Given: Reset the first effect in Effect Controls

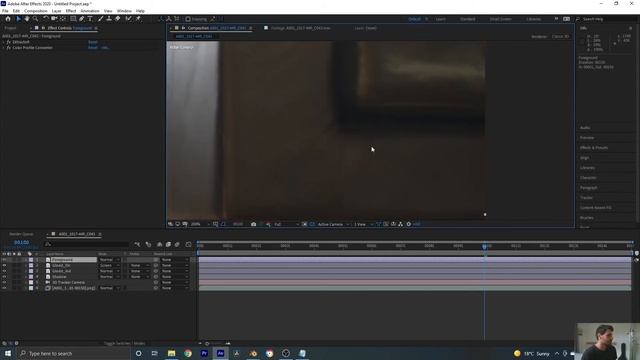Looking at the screenshot, I should (93, 42).
